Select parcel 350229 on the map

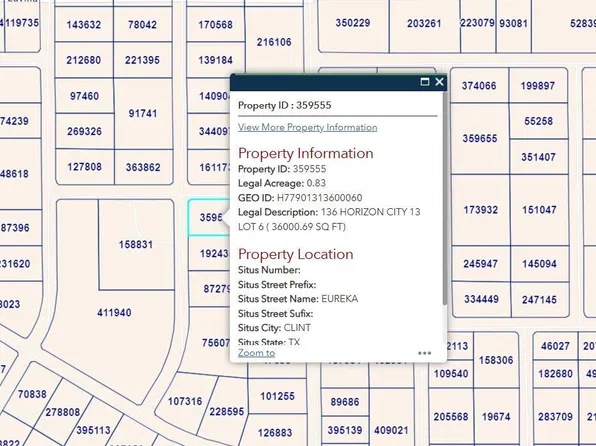click(x=353, y=23)
